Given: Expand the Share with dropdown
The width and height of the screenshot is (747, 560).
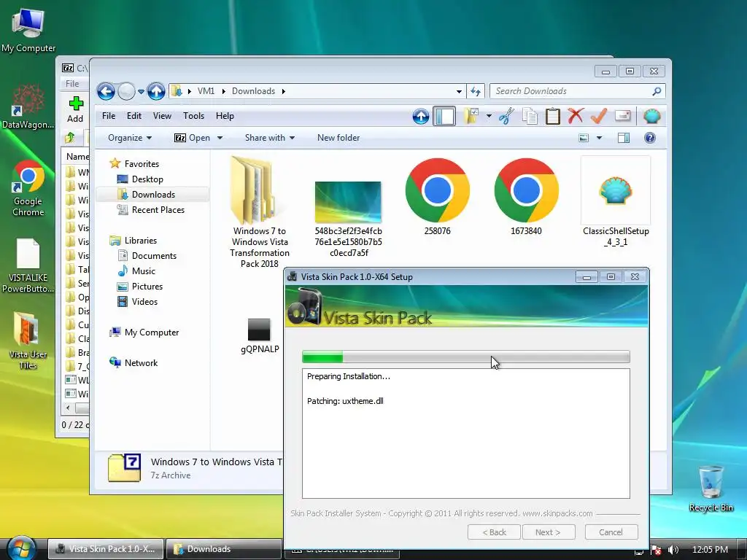Looking at the screenshot, I should pyautogui.click(x=270, y=138).
